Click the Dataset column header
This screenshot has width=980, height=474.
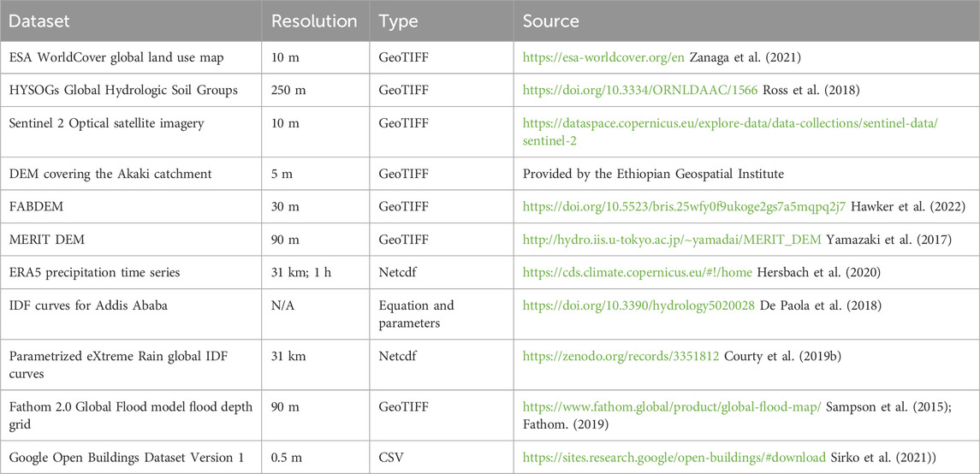tap(39, 20)
